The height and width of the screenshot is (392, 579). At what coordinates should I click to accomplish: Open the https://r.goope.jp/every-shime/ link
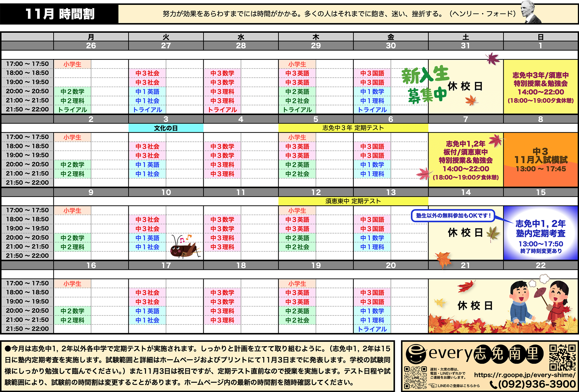[x=525, y=375]
